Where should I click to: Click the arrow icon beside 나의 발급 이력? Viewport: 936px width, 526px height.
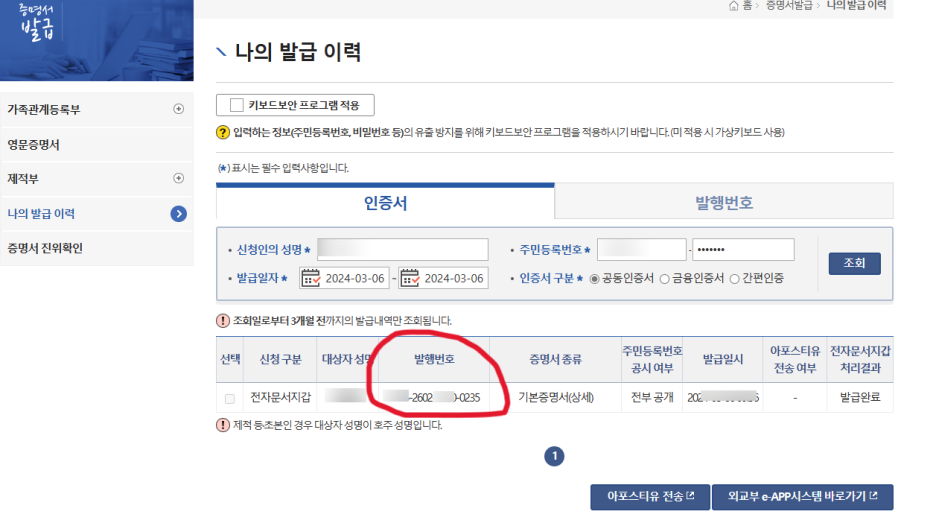pyautogui.click(x=178, y=214)
